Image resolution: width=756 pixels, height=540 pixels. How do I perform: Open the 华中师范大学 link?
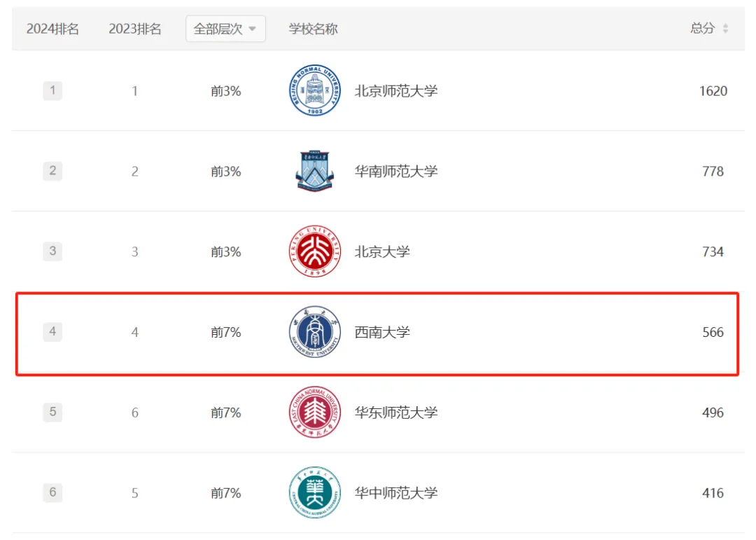395,492
